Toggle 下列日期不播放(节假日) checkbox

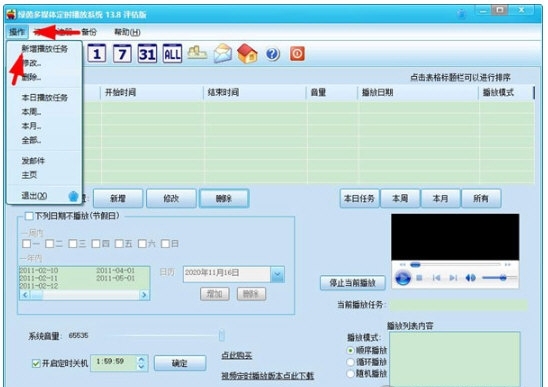pyautogui.click(x=29, y=216)
